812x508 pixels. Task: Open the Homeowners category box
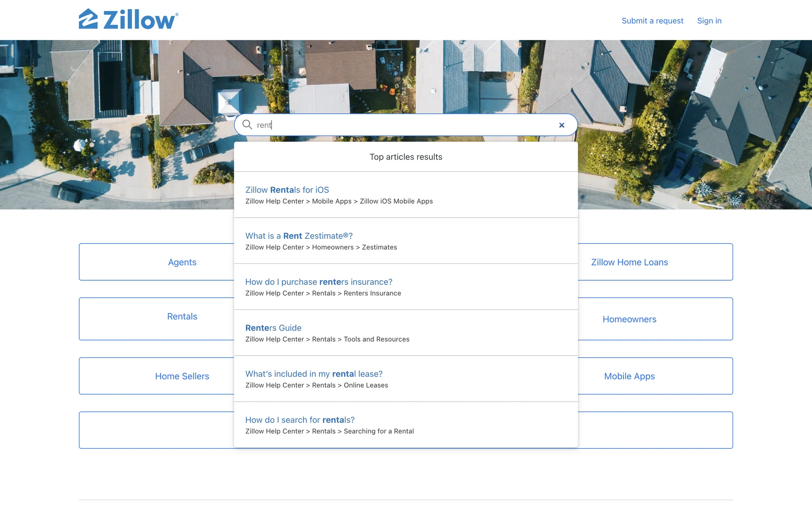pos(629,319)
